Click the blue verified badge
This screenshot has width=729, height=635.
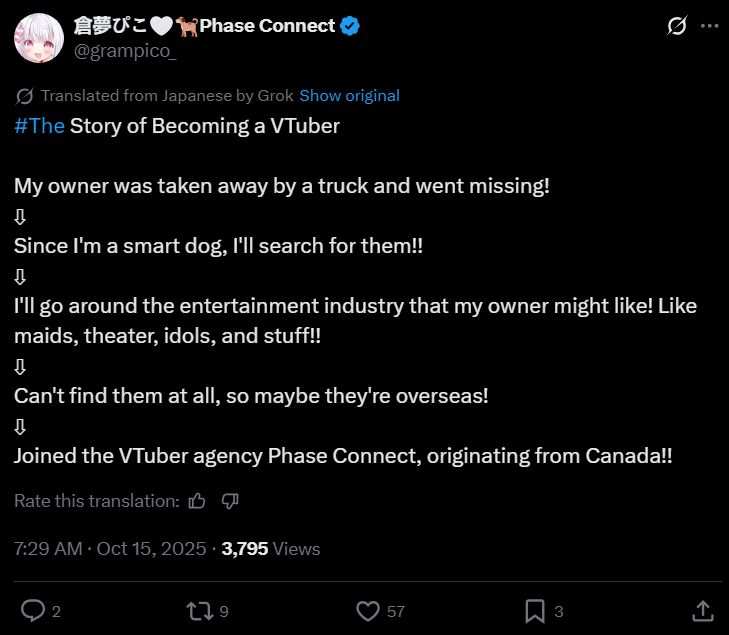tap(349, 26)
